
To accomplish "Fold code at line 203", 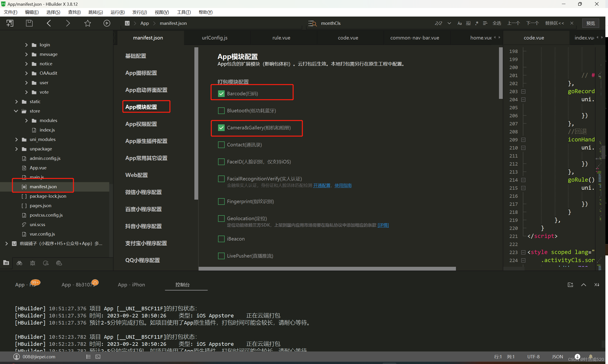I will 523,92.
